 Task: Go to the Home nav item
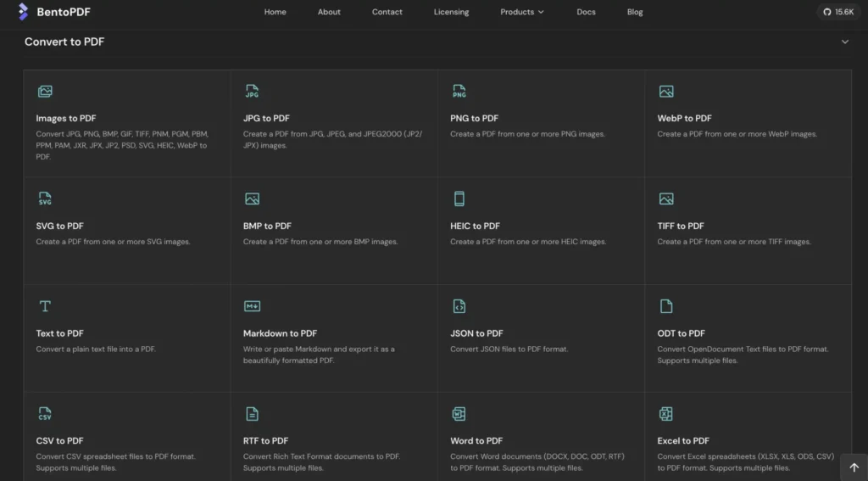[275, 12]
